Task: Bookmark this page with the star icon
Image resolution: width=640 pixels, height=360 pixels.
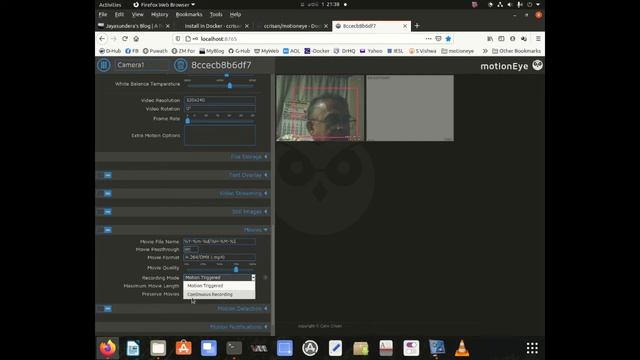Action: [x=448, y=39]
